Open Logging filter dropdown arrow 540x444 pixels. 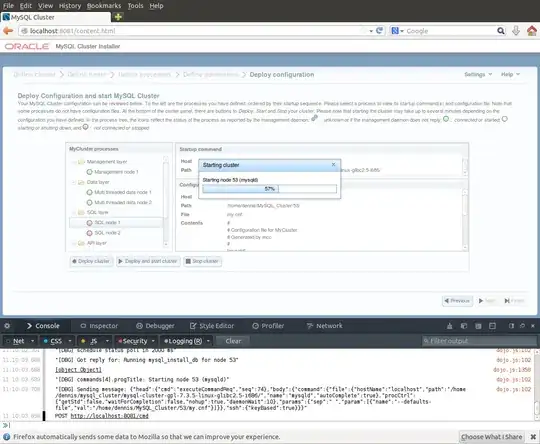pyautogui.click(x=208, y=341)
